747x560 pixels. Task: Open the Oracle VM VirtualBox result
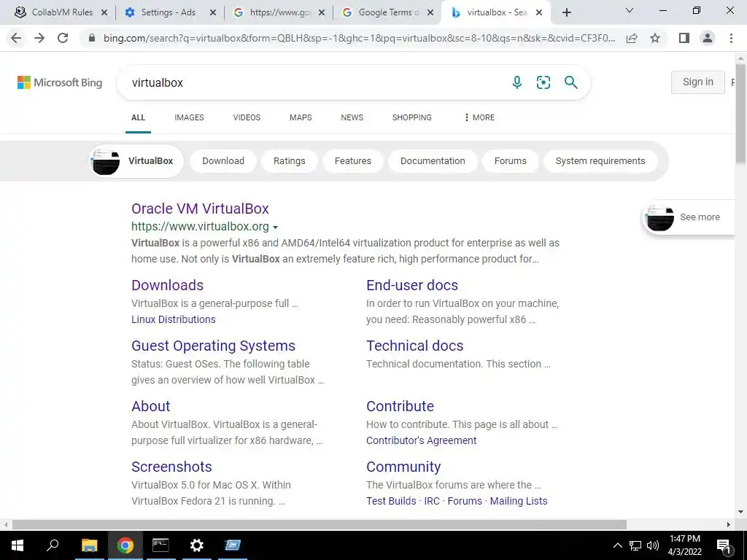pyautogui.click(x=200, y=209)
